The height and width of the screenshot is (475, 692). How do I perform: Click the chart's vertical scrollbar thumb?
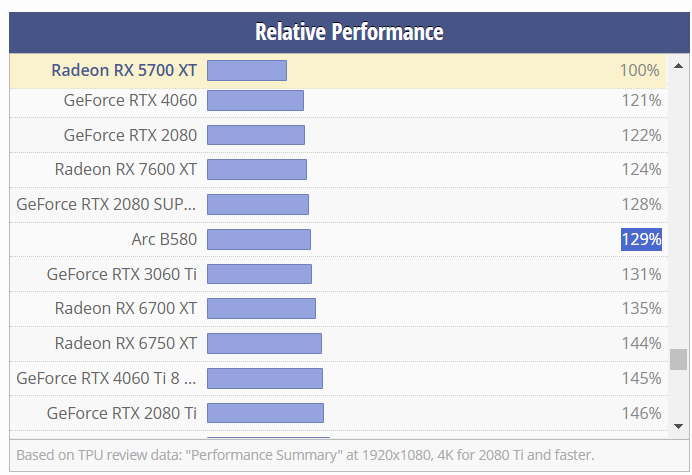[x=678, y=359]
